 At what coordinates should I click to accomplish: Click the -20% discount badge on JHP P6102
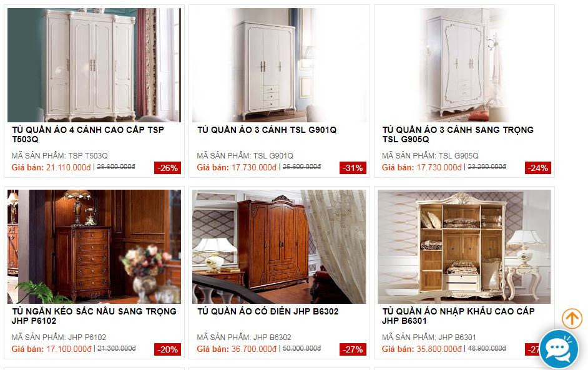pyautogui.click(x=168, y=349)
